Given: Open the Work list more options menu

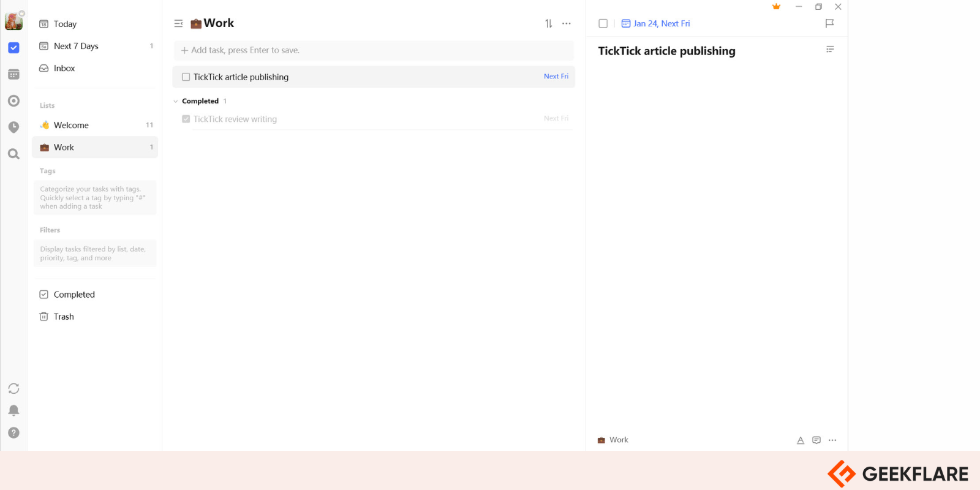Looking at the screenshot, I should tap(567, 23).
